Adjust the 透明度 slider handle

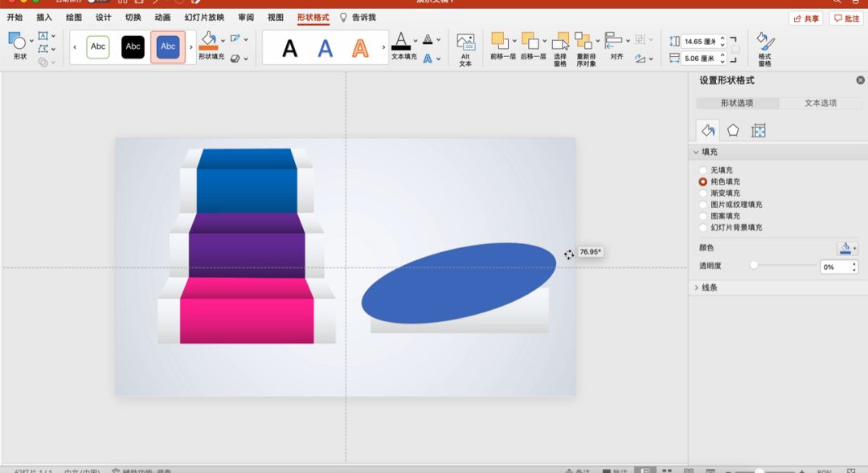click(x=753, y=266)
